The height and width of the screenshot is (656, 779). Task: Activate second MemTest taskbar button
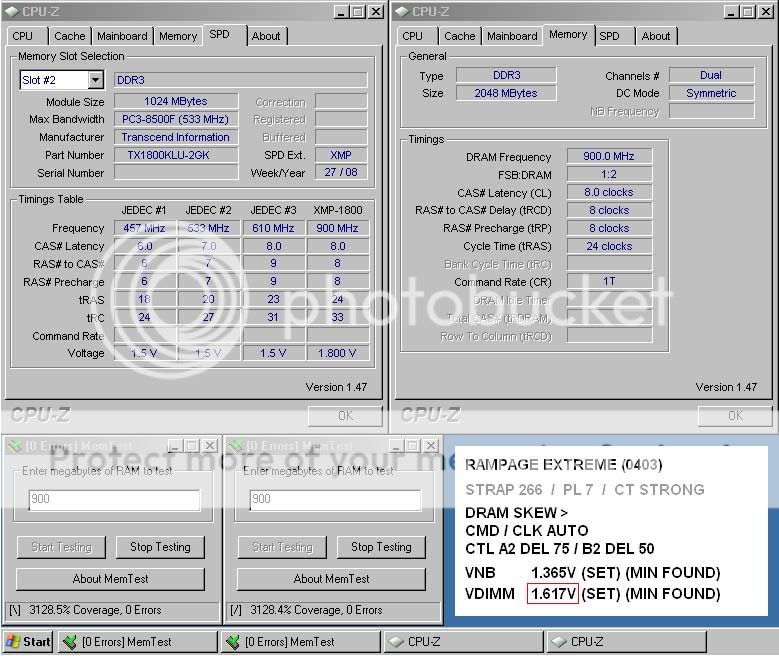pyautogui.click(x=301, y=642)
